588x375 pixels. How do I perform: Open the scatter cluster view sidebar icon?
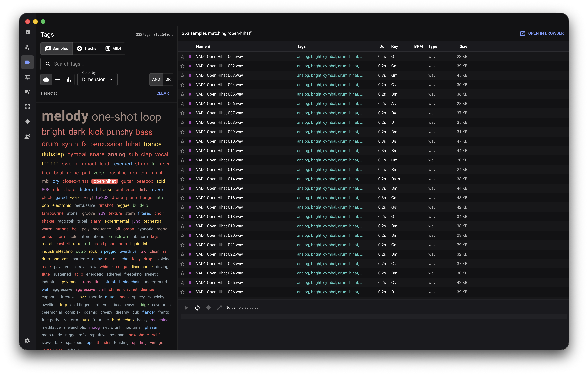(27, 47)
